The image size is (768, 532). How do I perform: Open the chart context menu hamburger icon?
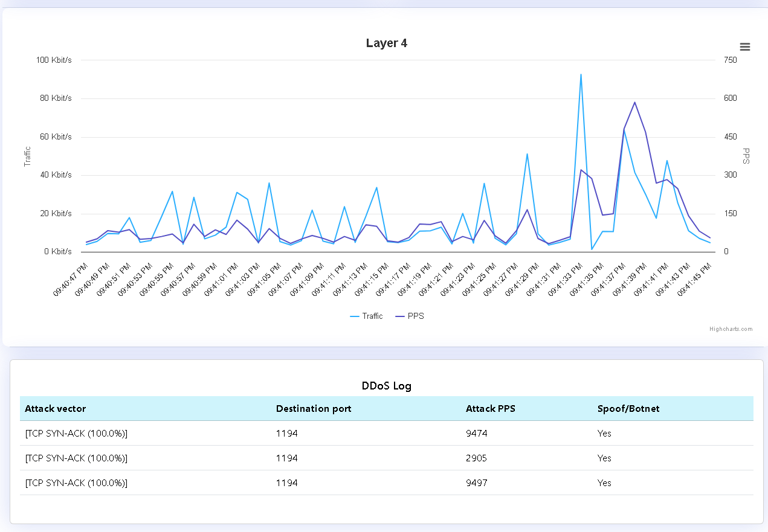pos(744,47)
